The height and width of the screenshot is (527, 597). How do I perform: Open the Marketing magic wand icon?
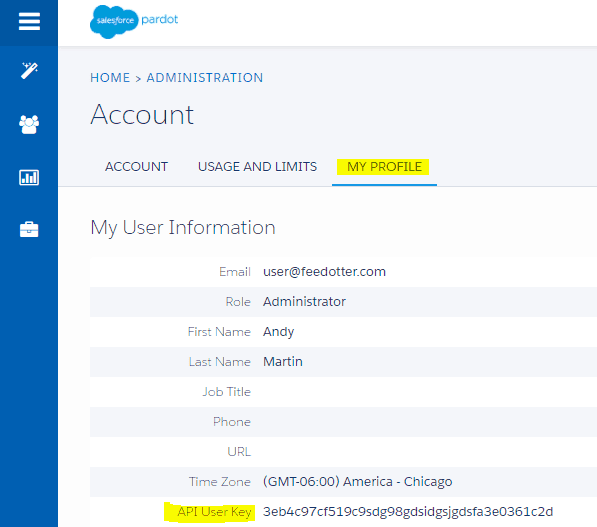(29, 70)
